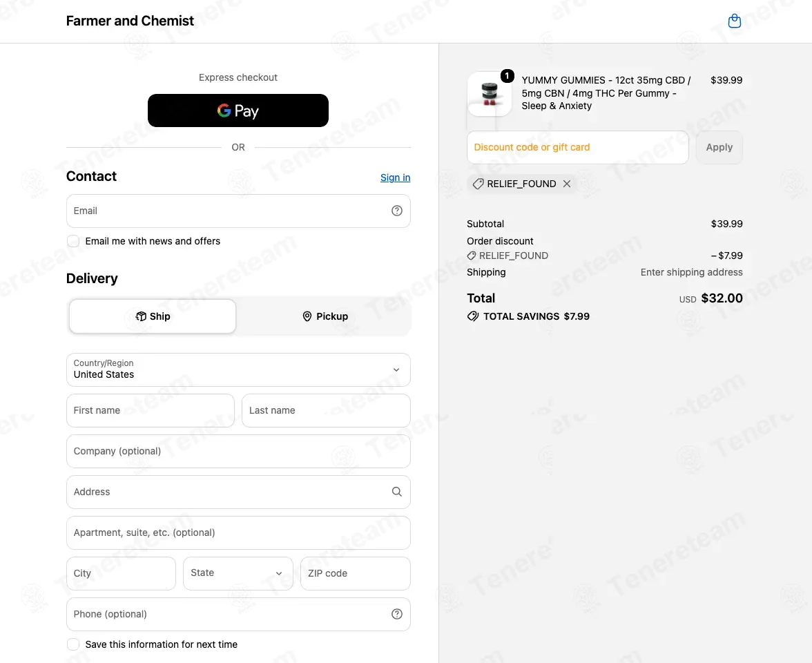
Task: Select the Ship delivery tab
Action: (152, 316)
